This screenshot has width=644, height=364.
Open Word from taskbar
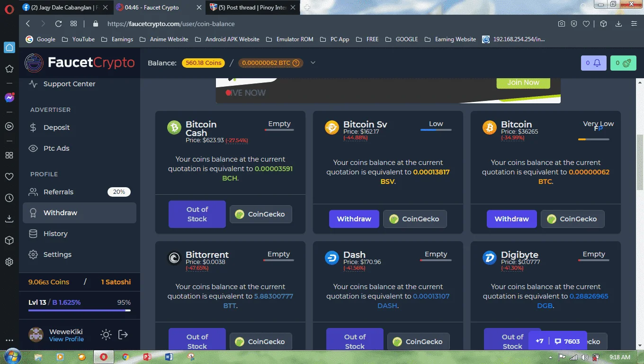click(169, 357)
